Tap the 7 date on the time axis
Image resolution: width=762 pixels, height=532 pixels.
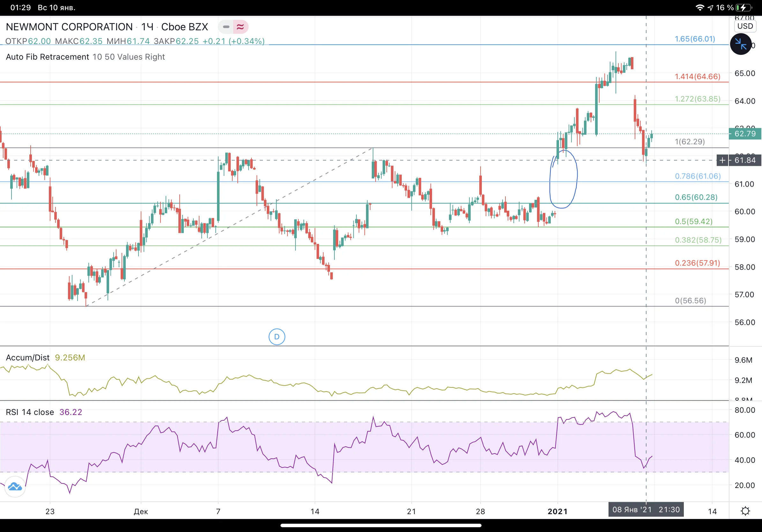coord(218,512)
